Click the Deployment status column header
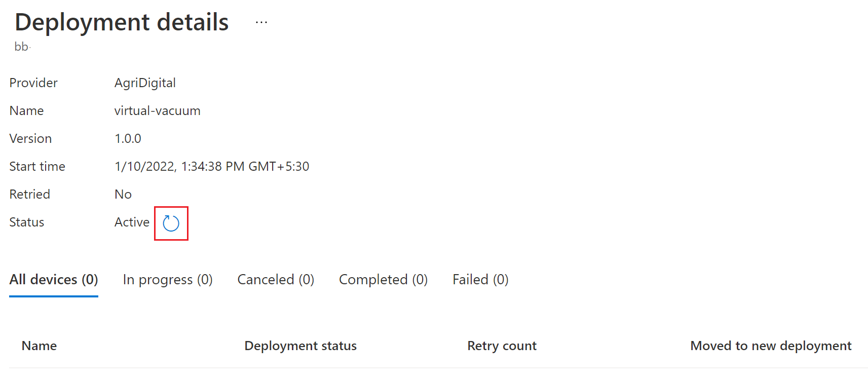 click(300, 346)
